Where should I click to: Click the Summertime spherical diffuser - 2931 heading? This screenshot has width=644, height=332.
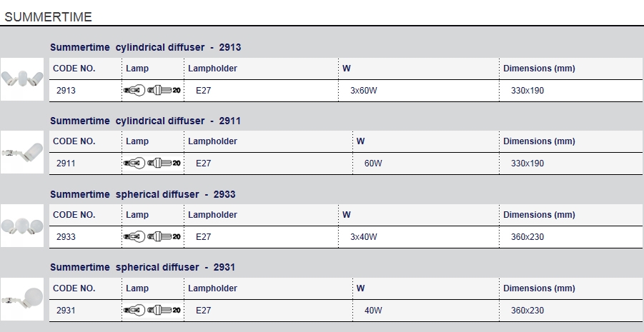tap(142, 267)
